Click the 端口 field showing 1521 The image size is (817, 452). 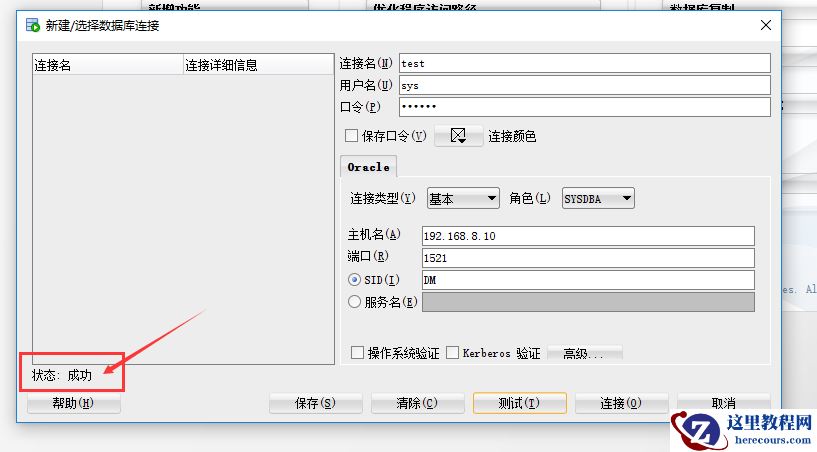[x=588, y=258]
